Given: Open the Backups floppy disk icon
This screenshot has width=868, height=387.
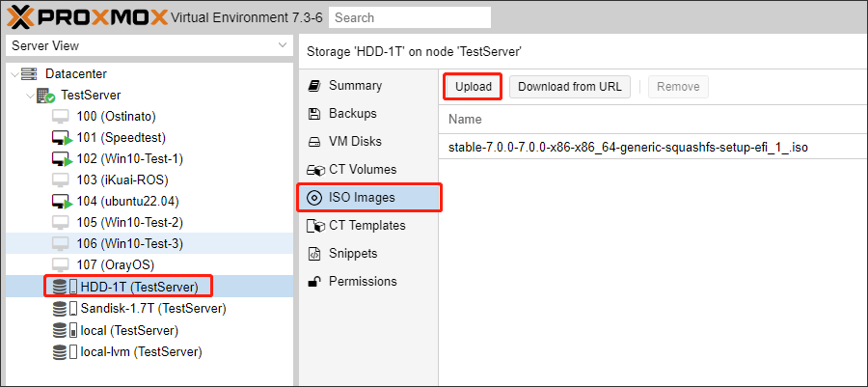Looking at the screenshot, I should tap(313, 114).
